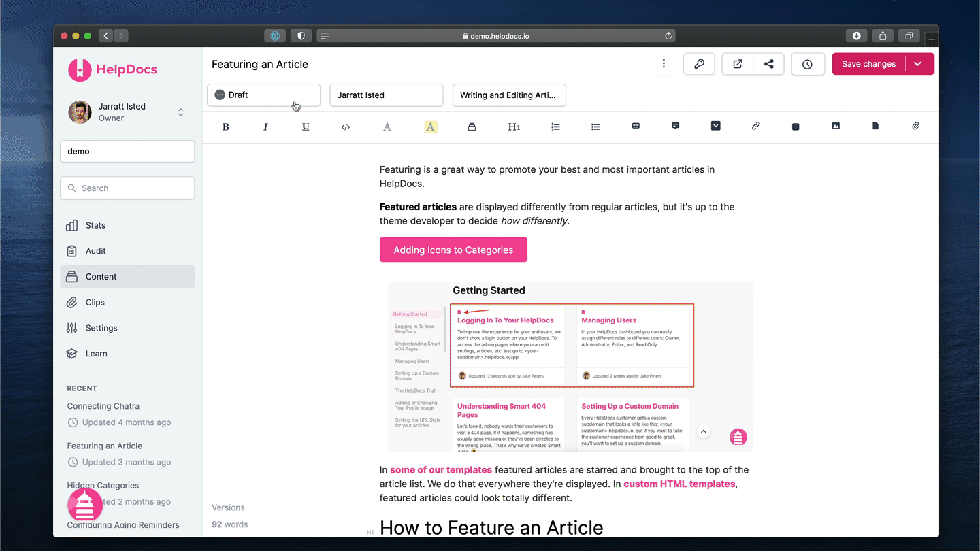
Task: Open the H1 heading style tool
Action: [514, 127]
